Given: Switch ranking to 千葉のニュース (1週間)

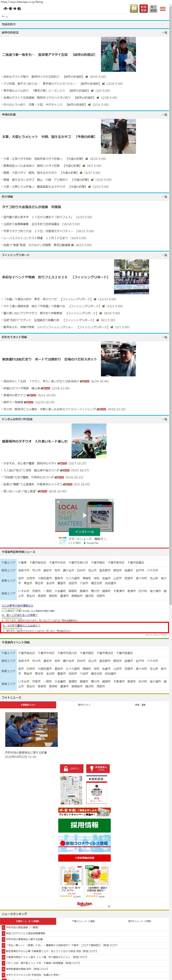Looking at the screenshot, I should [85, 921].
